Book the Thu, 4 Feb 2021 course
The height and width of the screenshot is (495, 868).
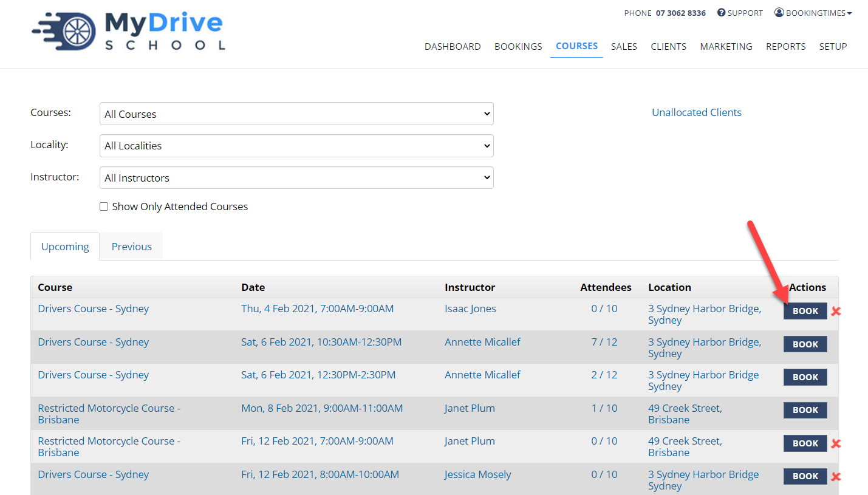coord(805,311)
